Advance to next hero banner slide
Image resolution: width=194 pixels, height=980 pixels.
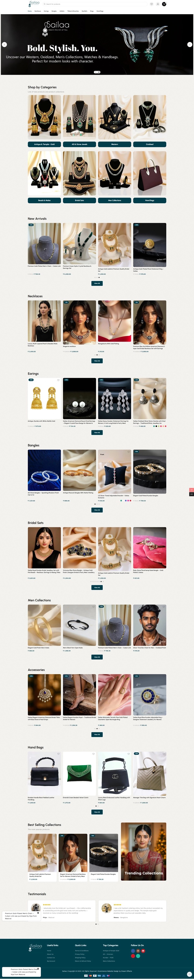[x=189, y=44]
